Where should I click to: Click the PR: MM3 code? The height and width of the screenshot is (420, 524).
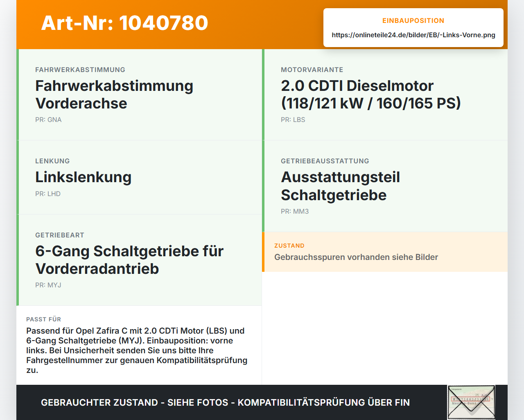click(295, 211)
